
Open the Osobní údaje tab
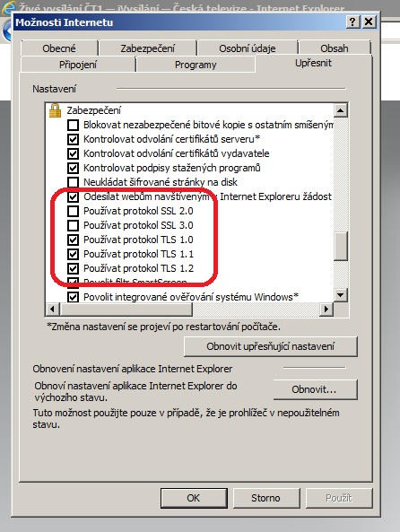tap(247, 48)
